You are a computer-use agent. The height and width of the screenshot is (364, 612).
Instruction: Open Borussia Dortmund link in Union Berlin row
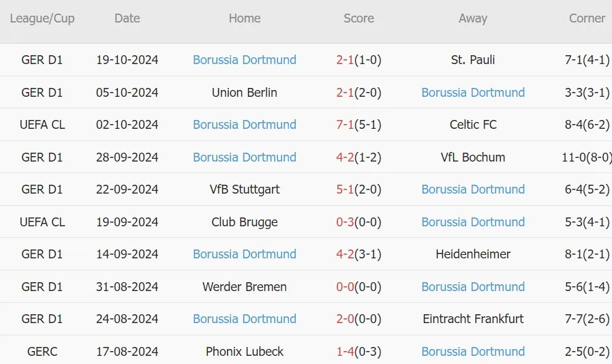473,93
